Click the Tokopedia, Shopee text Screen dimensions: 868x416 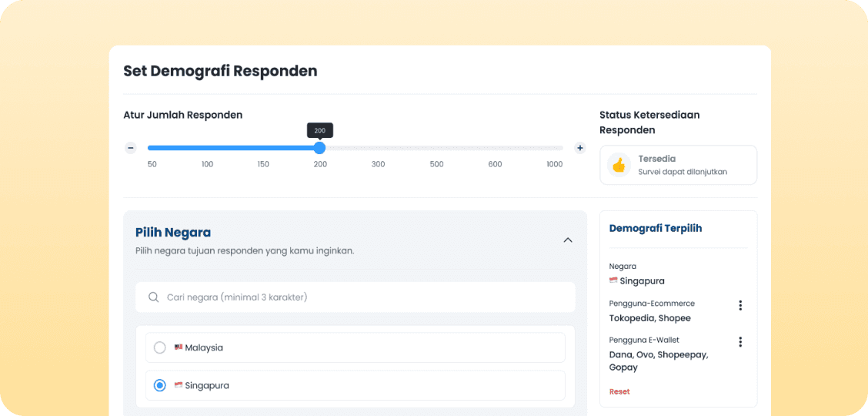pos(650,318)
